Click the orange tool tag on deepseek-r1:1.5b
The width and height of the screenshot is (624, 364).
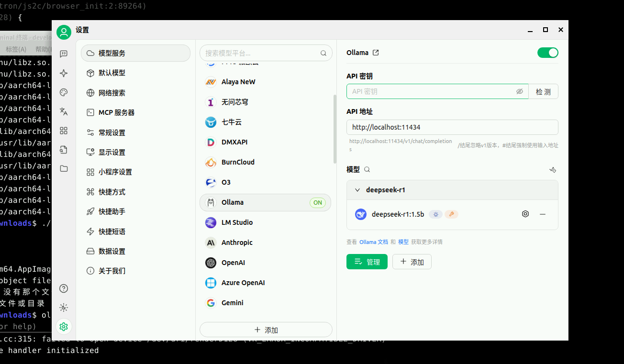(451, 214)
